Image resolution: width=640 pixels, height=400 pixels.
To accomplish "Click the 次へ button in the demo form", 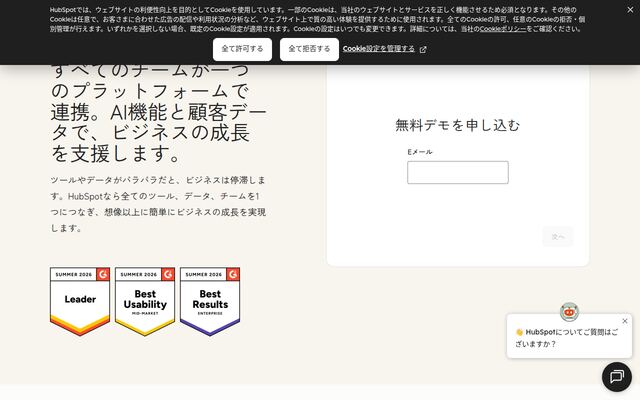I will pos(558,237).
